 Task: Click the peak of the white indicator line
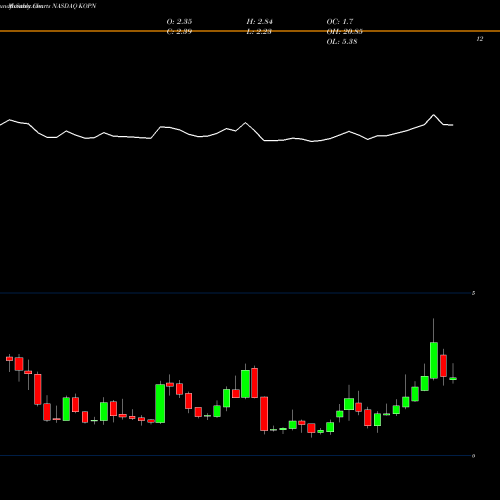click(x=434, y=115)
